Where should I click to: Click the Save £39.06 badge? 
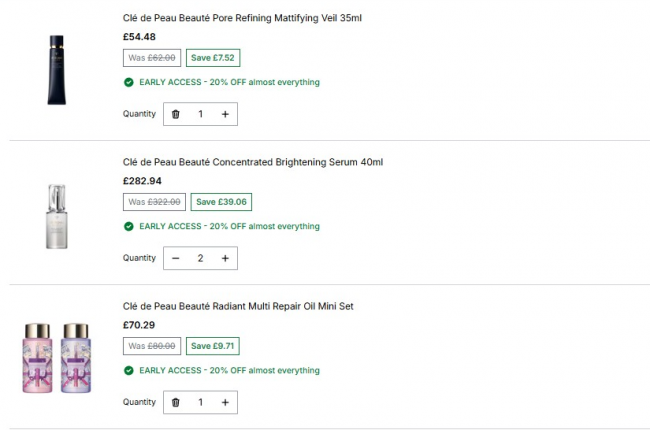(221, 202)
